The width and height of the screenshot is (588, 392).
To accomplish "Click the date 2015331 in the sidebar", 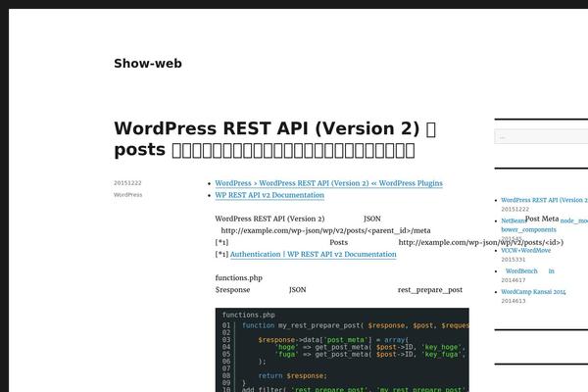I will 514,260.
